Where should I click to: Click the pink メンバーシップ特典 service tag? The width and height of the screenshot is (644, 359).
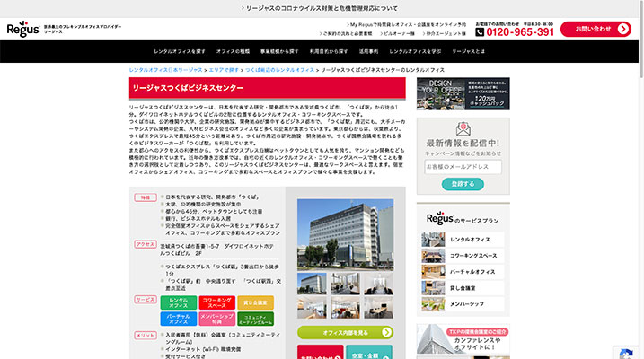click(x=216, y=319)
